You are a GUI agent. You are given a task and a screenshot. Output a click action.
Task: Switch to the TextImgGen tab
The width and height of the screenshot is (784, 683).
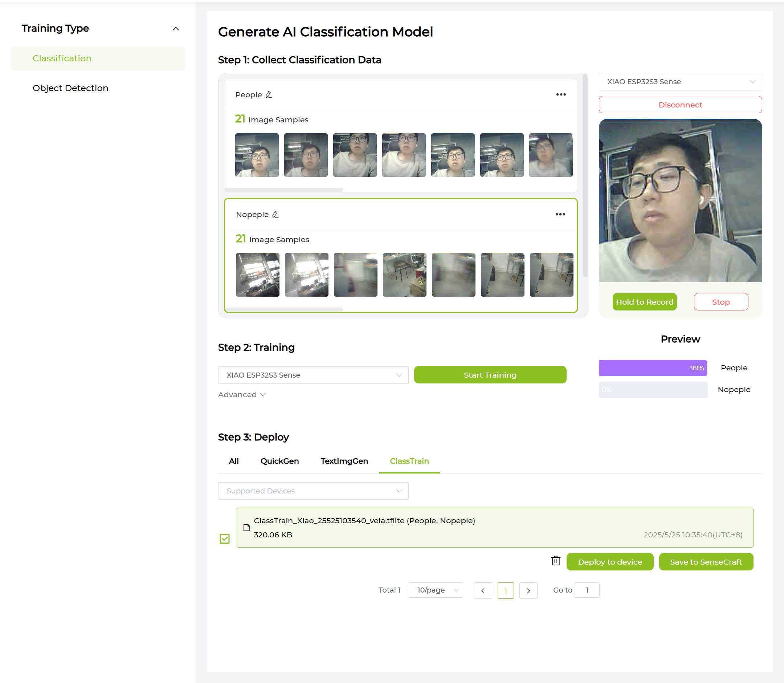[344, 461]
